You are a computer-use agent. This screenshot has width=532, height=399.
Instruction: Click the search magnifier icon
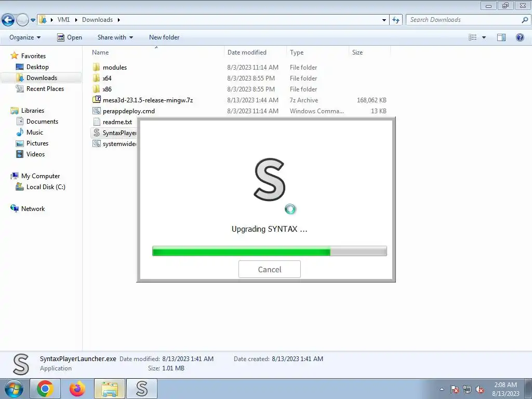click(525, 20)
